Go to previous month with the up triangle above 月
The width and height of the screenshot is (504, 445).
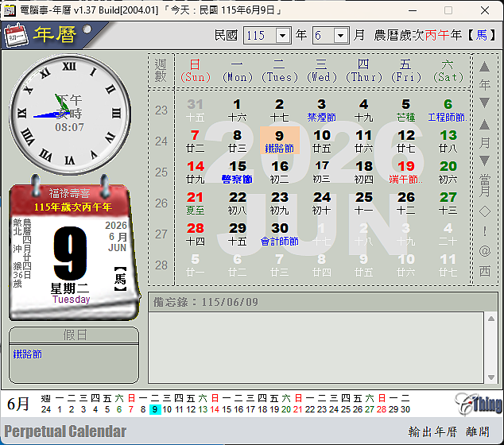484,125
